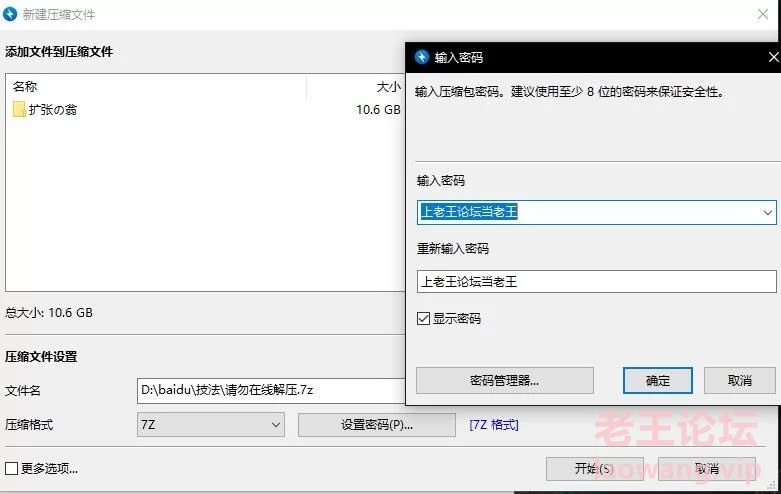The image size is (781, 494).
Task: Close the 输入密码 dialog
Action: [774, 57]
